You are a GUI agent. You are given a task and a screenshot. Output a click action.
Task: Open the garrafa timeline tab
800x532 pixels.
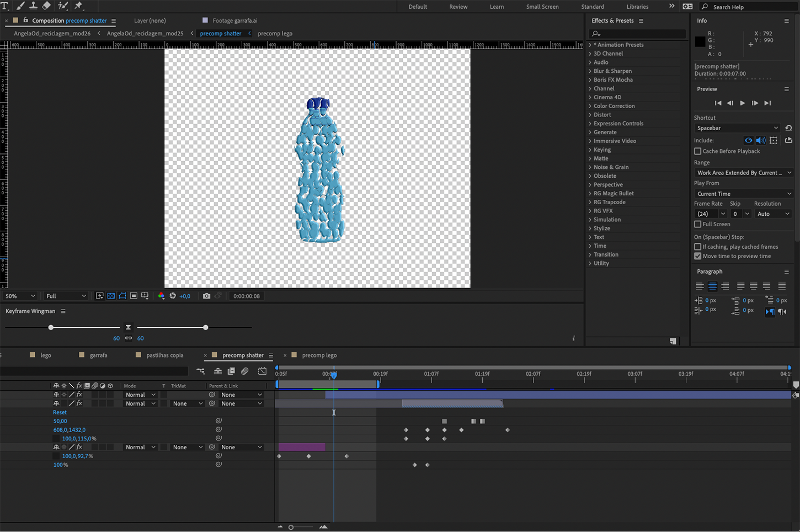(98, 355)
